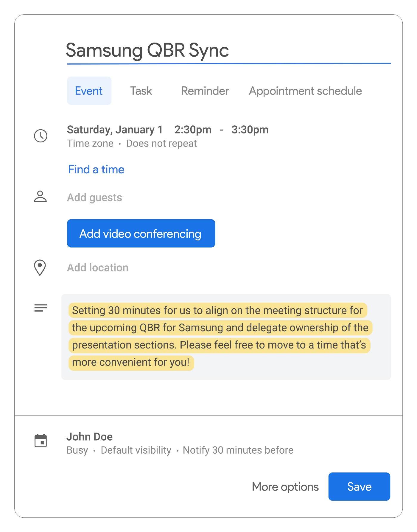Select the Reminder tab
The image size is (417, 532).
point(205,91)
